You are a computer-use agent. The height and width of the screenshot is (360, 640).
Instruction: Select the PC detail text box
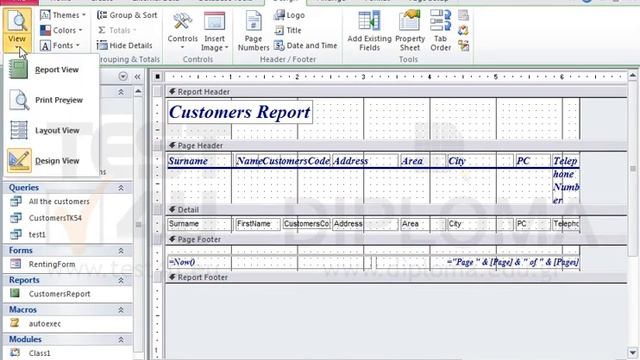[533, 224]
